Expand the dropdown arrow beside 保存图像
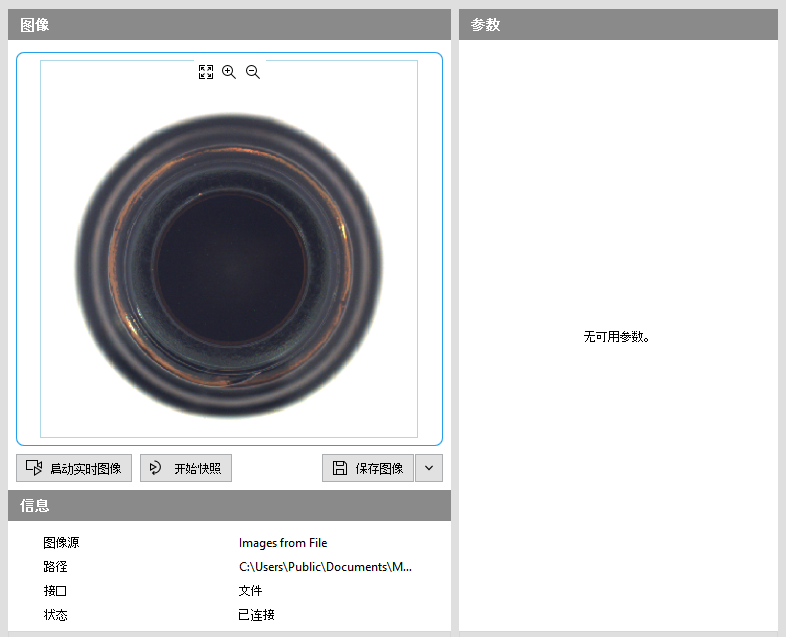786x637 pixels. (429, 468)
